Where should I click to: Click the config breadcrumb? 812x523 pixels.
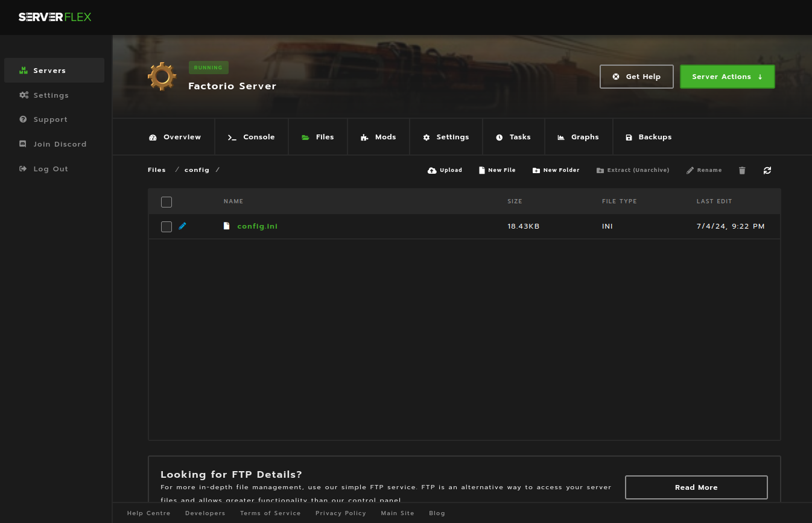click(197, 170)
